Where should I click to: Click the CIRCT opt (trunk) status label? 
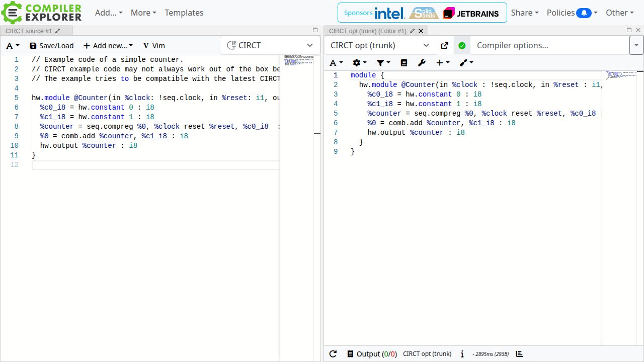coord(427,354)
